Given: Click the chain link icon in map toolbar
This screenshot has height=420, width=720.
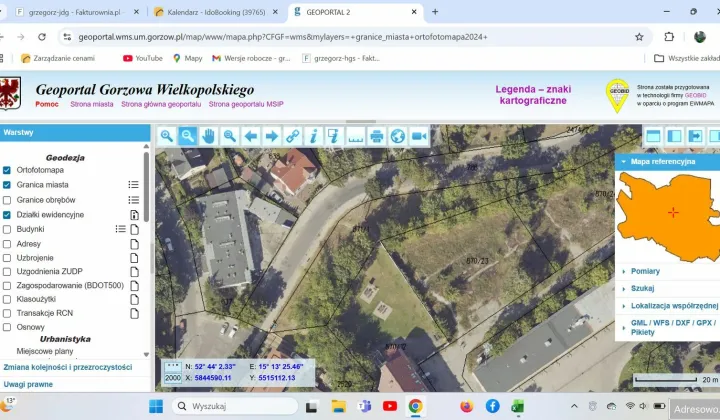Looking at the screenshot, I should pyautogui.click(x=292, y=136).
